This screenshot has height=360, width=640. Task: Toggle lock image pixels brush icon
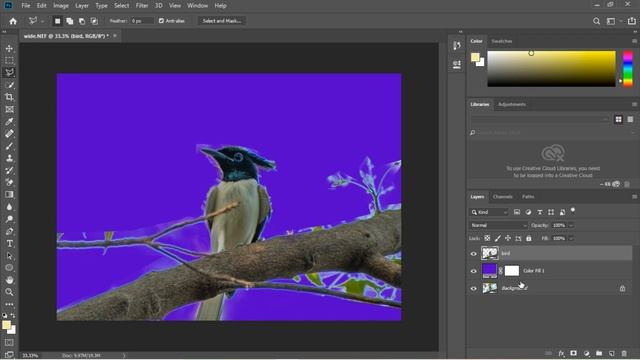[x=498, y=238]
